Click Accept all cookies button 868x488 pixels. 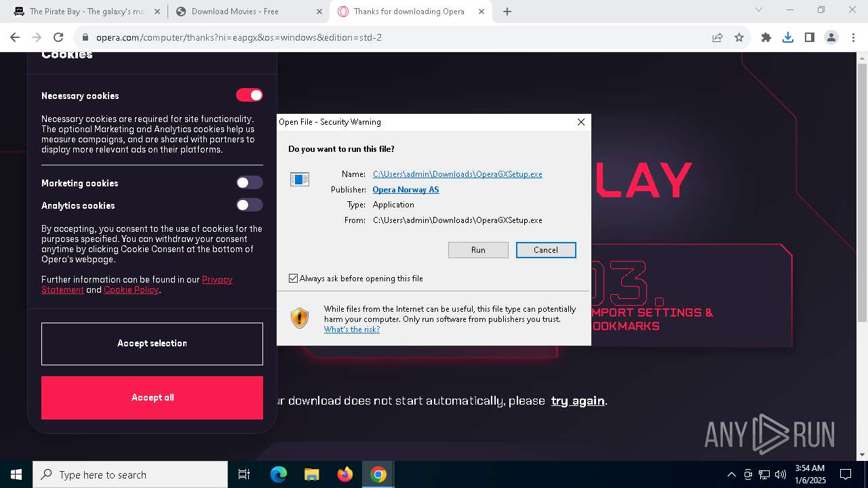pyautogui.click(x=152, y=398)
